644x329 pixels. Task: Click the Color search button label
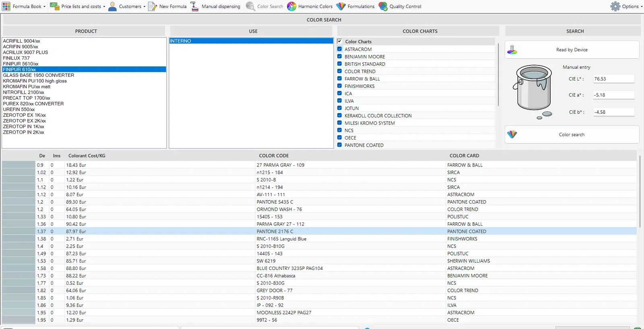pos(572,135)
